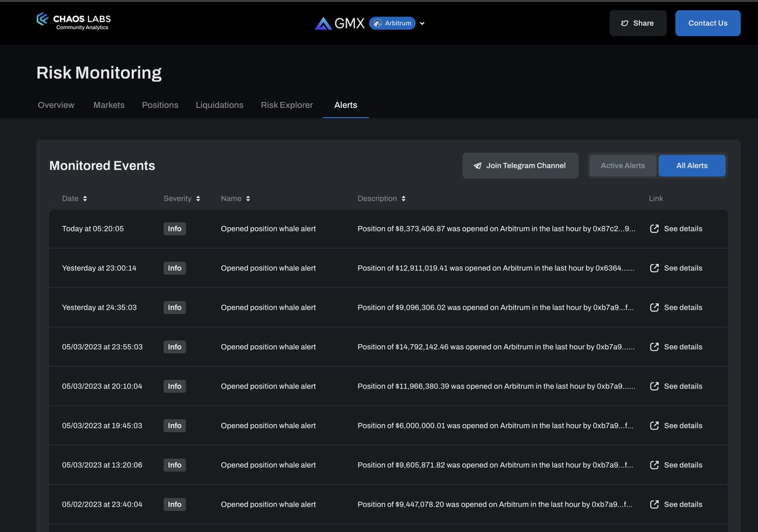Click Join Telegram Channel
Viewport: 758px width, 532px height.
pos(520,165)
